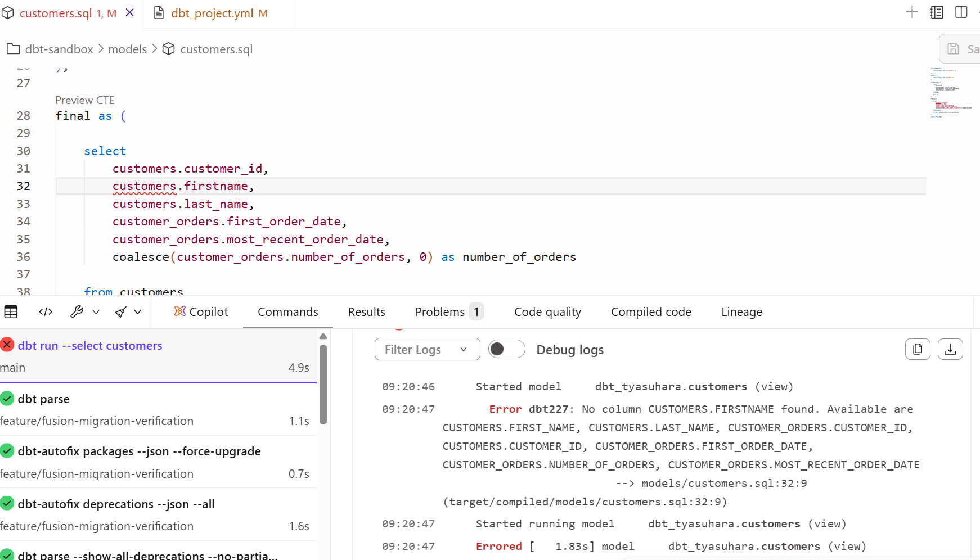This screenshot has height=560, width=980.
Task: Click the table grid icon in the bottom toolbar
Action: pos(11,312)
